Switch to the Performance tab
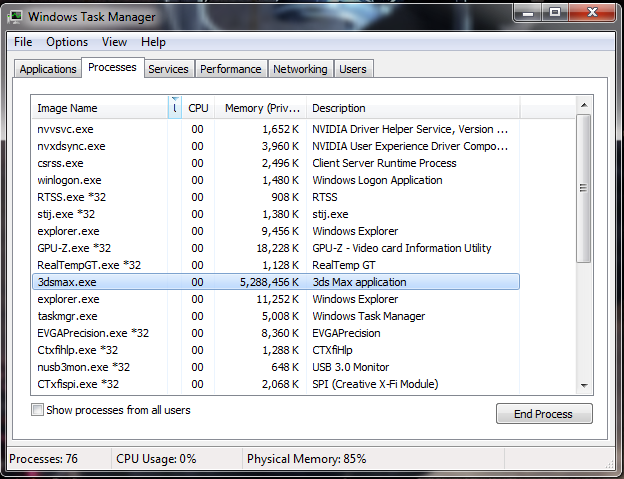The height and width of the screenshot is (479, 624). point(230,69)
